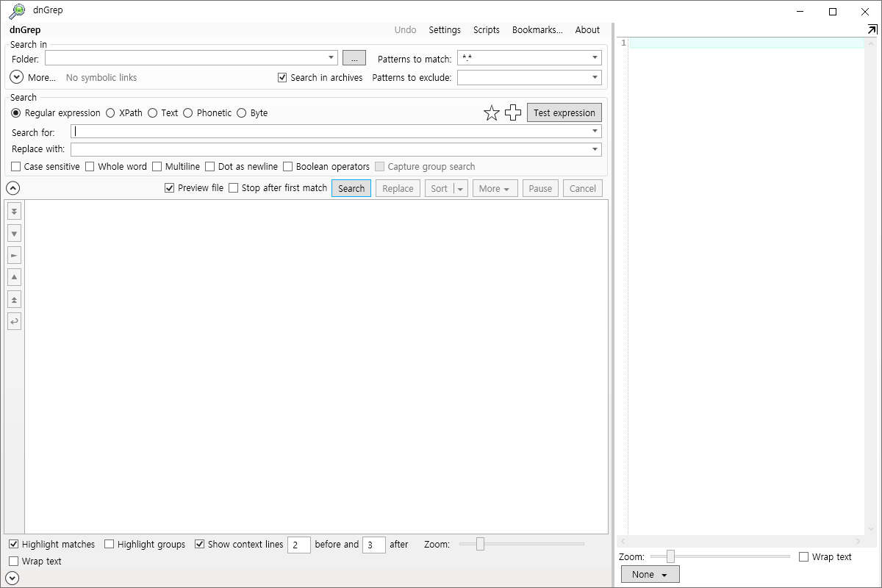Open Replace with history dropdown arrow

595,149
